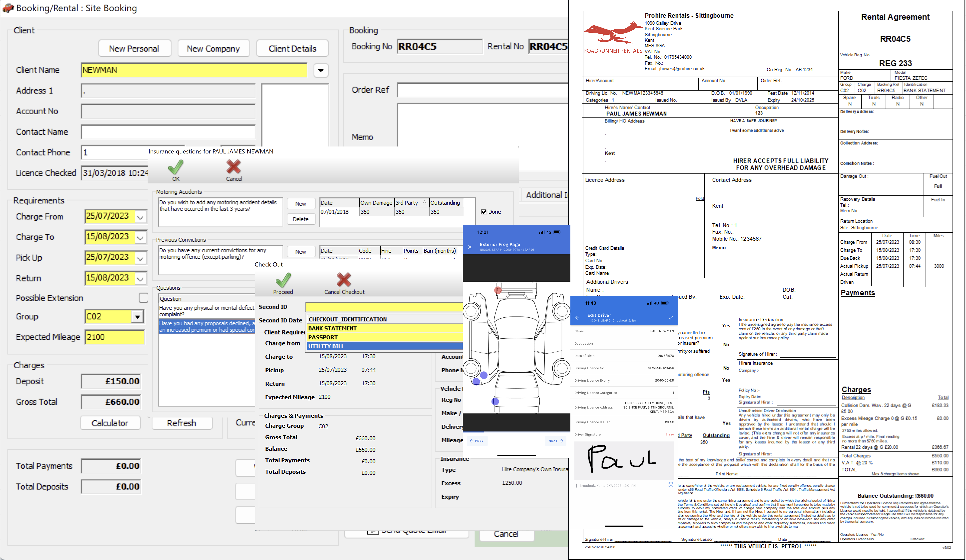Go to previous page with PREV arrow
Screen dimensions: 966x560
[477, 440]
